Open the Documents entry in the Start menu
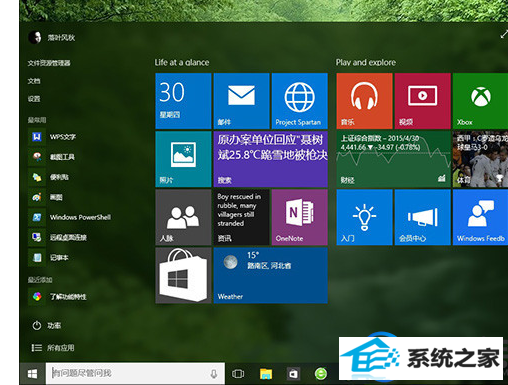The width and height of the screenshot is (508, 385). (34, 81)
